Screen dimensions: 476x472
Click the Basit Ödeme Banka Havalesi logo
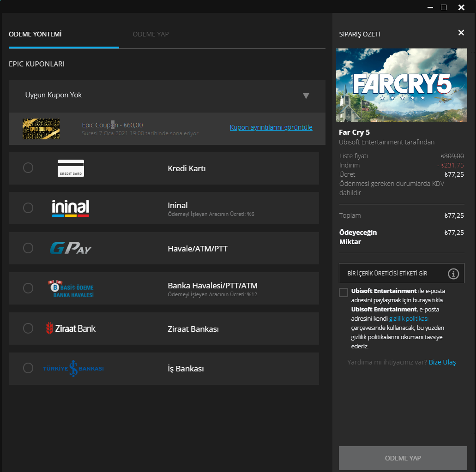click(x=71, y=288)
